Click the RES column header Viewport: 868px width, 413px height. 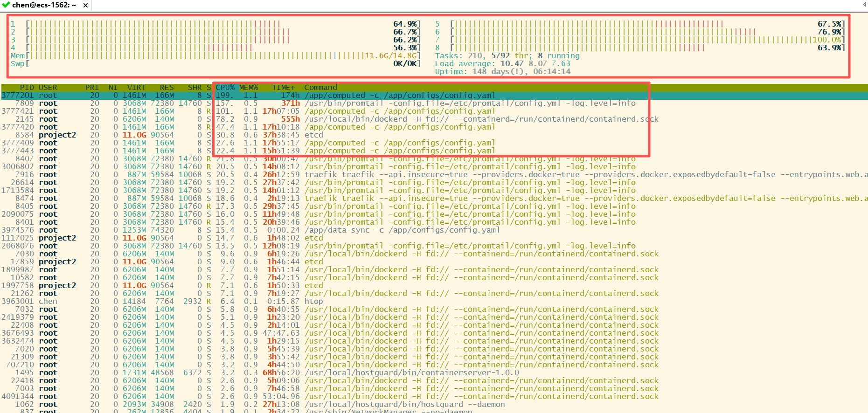coord(167,88)
